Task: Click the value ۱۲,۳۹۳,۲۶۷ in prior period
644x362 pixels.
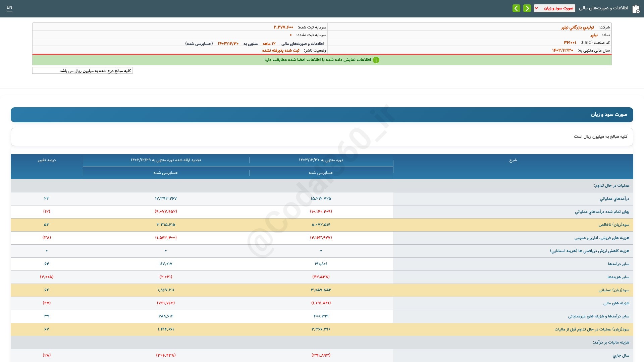Action: coord(166,198)
